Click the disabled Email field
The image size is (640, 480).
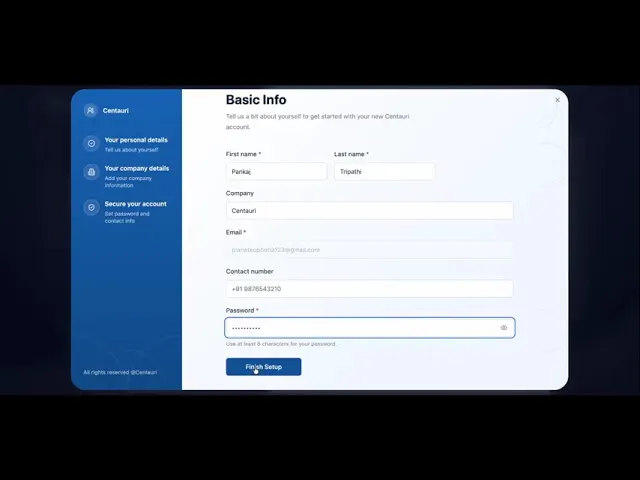(369, 250)
